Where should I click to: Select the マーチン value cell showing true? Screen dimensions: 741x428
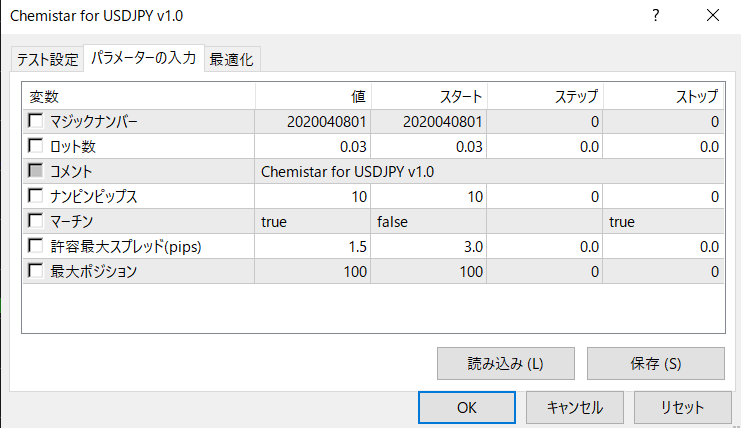coord(313,221)
